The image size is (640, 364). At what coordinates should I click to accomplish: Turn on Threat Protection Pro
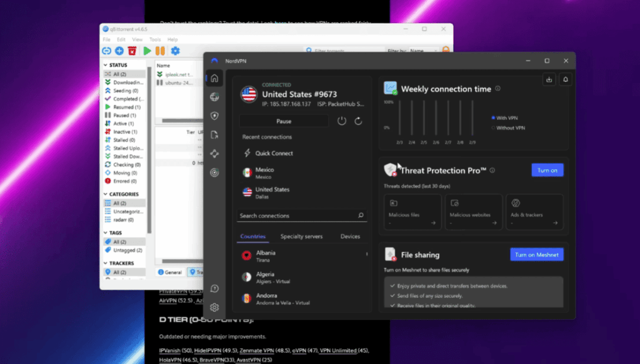coord(547,170)
